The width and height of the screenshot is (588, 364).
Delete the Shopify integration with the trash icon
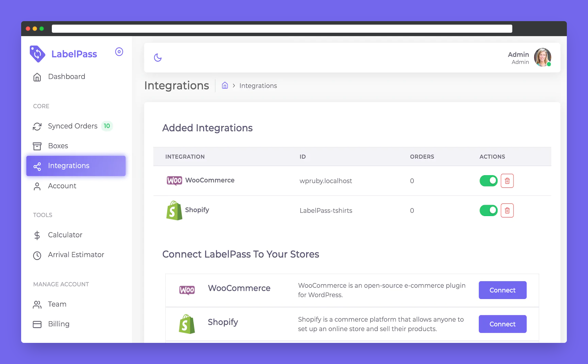[507, 210]
